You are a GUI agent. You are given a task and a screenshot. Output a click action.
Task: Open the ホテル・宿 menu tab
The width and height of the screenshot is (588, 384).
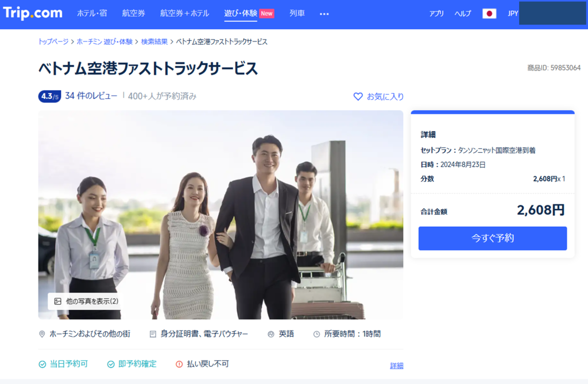pyautogui.click(x=92, y=13)
